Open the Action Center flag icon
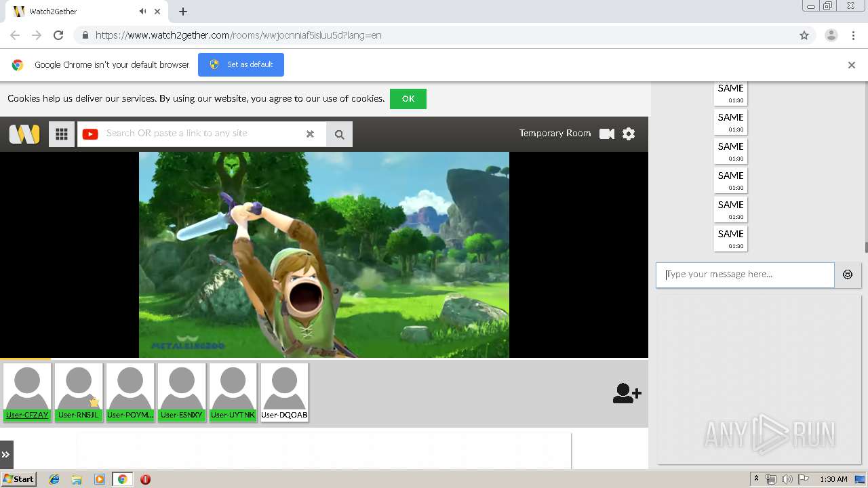Screen dimensions: 868x488 pos(804,479)
